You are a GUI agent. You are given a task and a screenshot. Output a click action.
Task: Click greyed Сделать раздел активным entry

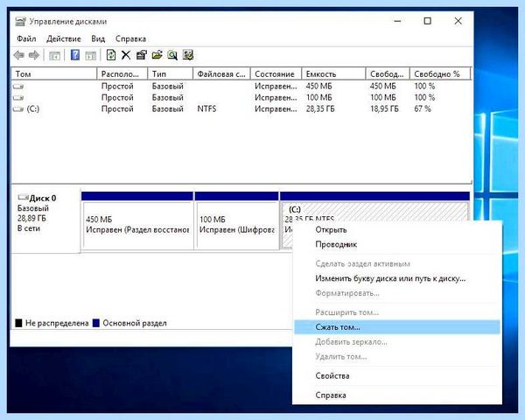point(397,264)
